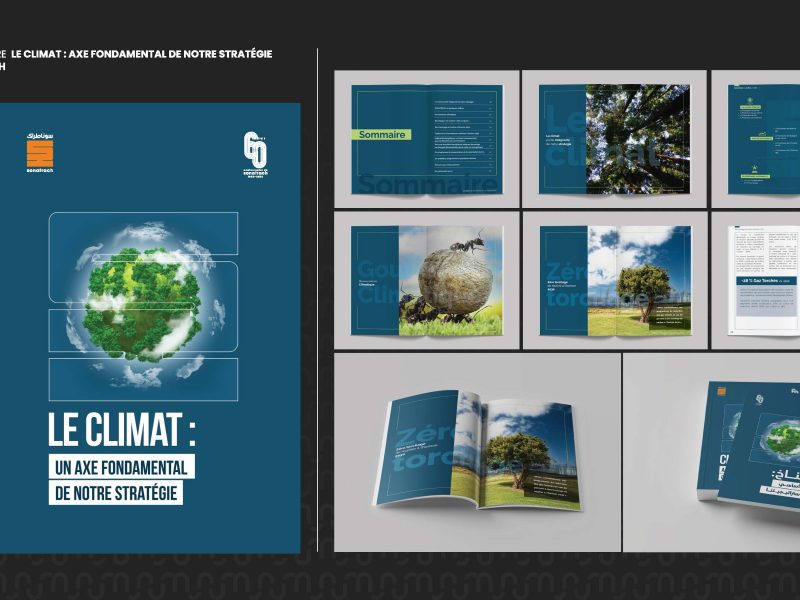Image resolution: width=800 pixels, height=600 pixels.
Task: Select the green leaf icon on the infographic page
Action: 750,100
